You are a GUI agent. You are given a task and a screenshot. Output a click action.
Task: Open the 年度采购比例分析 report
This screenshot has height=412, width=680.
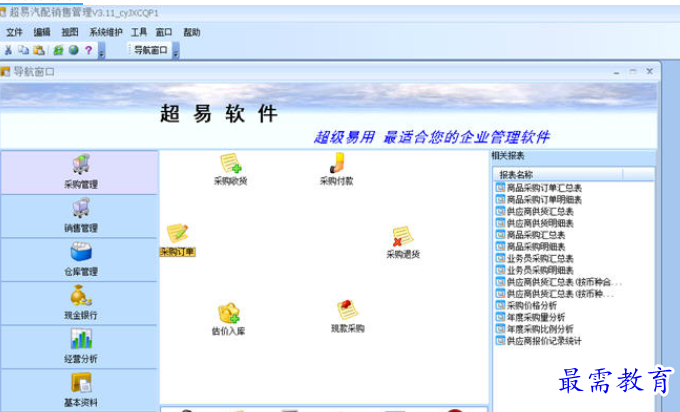(535, 329)
